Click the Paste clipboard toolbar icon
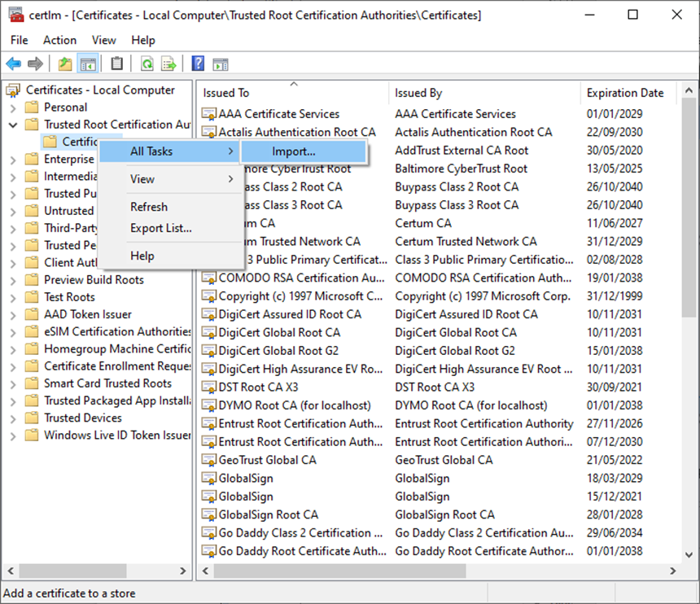The height and width of the screenshot is (604, 700). (117, 63)
